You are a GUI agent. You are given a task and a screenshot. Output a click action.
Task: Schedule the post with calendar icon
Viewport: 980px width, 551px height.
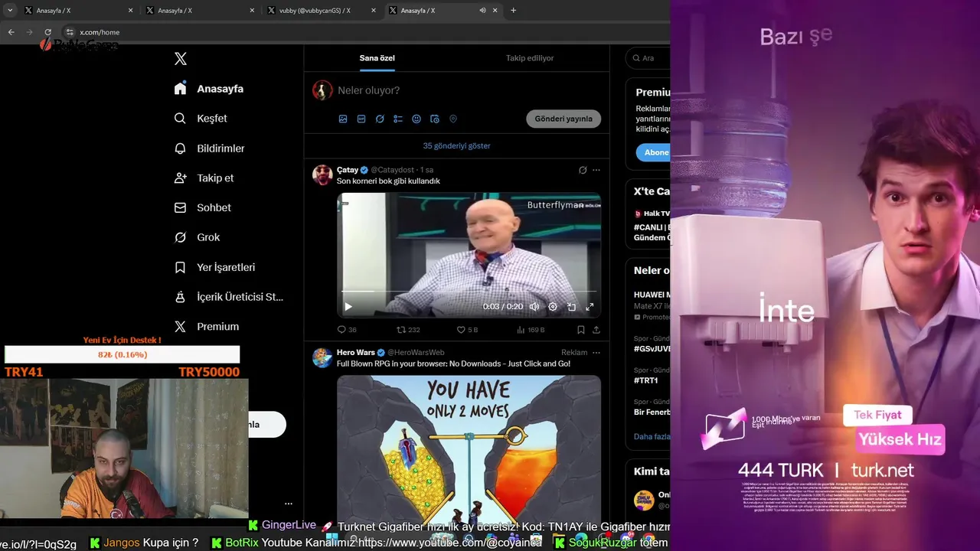(435, 119)
